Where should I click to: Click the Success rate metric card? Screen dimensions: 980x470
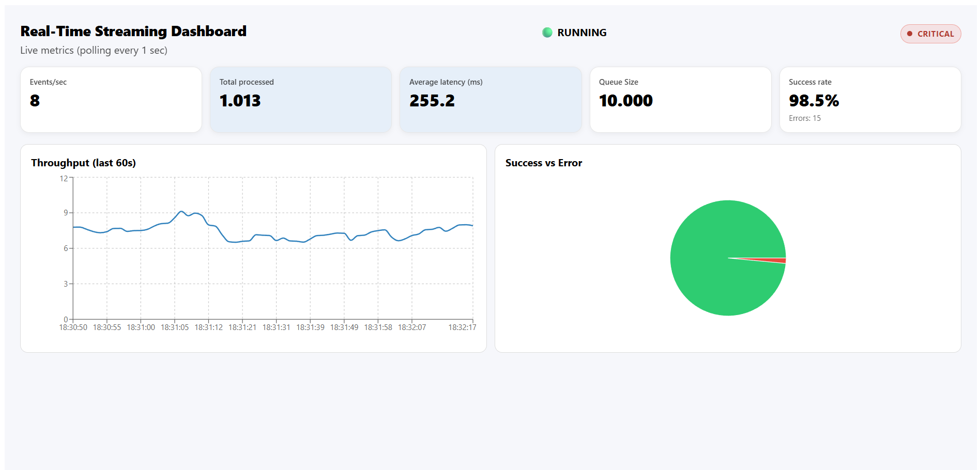870,99
